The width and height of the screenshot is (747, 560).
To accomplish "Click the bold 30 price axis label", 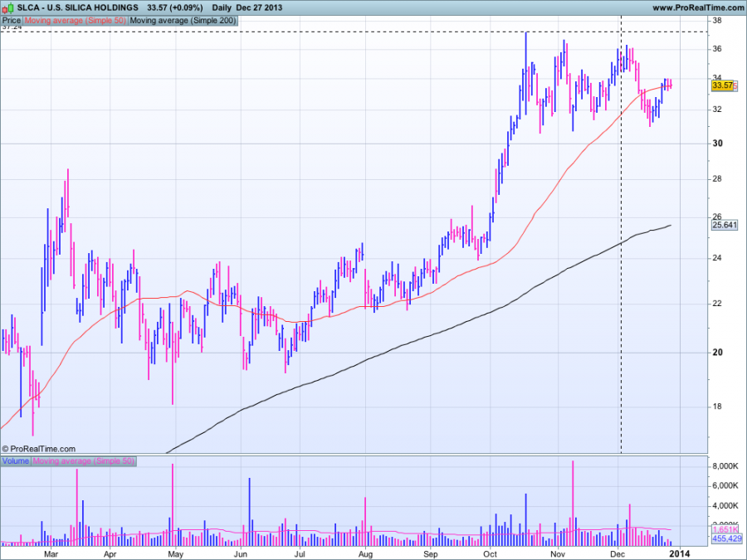I will point(717,144).
